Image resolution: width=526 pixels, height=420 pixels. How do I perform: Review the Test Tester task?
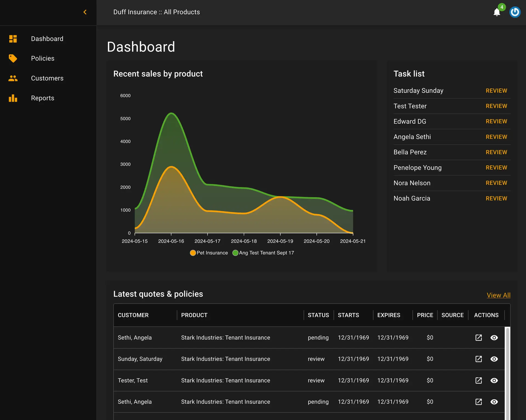[496, 106]
